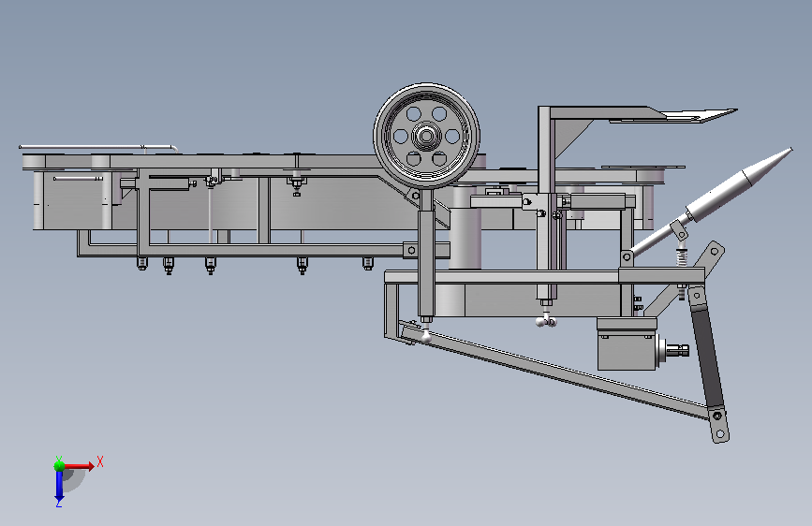Screen dimensions: 812x526
Task: Select the flat top plate of upper bracket
Action: [x=643, y=113]
